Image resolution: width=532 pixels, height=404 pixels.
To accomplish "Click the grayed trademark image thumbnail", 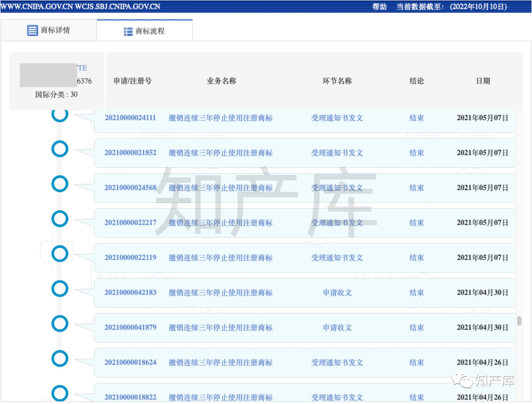I will 48,75.
